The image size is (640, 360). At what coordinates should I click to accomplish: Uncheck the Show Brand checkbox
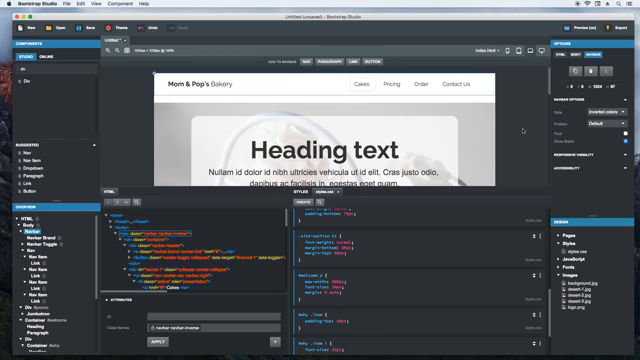(x=625, y=141)
